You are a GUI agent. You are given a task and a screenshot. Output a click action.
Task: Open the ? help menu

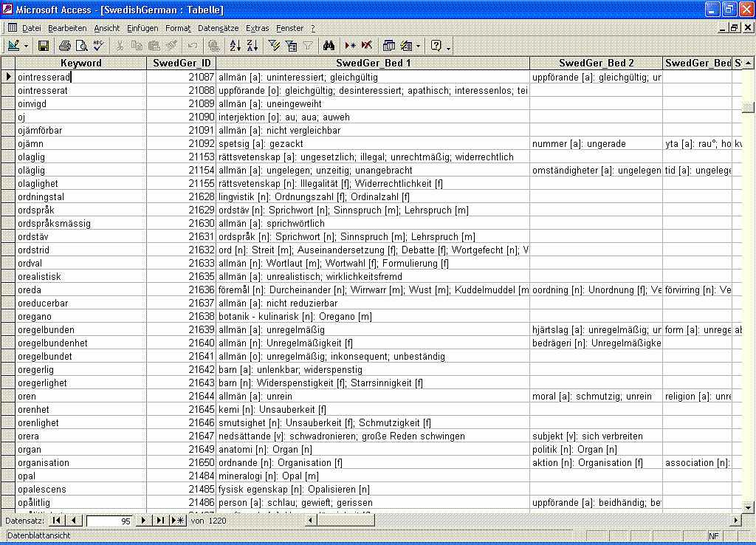(313, 28)
